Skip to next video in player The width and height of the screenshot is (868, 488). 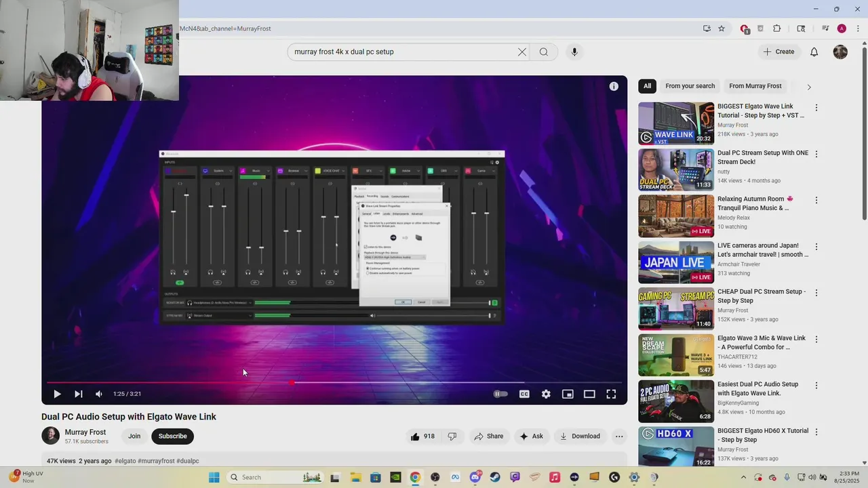(x=78, y=394)
